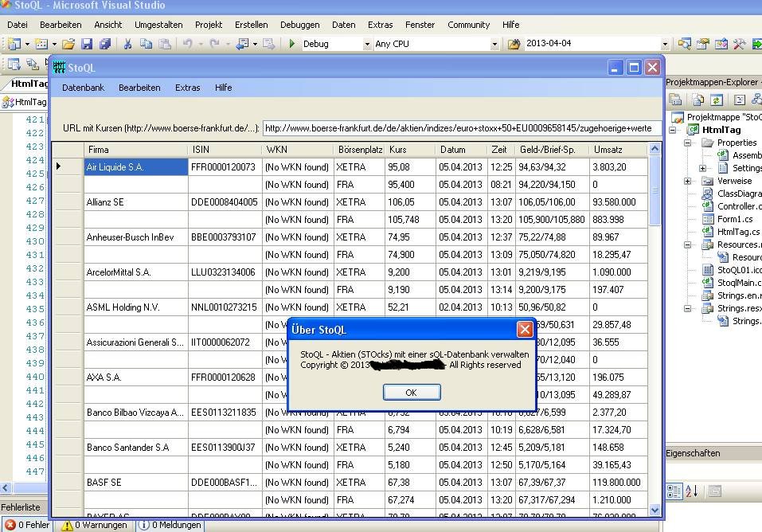This screenshot has width=762, height=532.
Task: Click the Toolbox hammer-and-wrench icon
Action: tap(739, 44)
